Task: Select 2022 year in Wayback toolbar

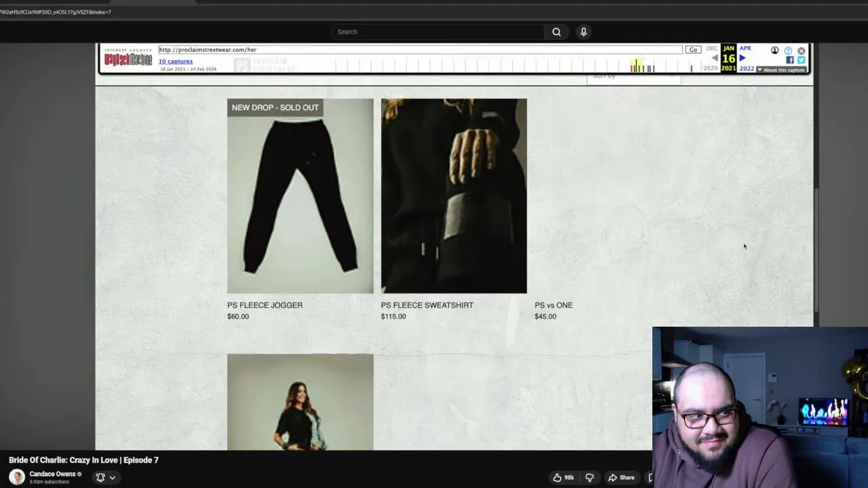Action: pos(747,68)
